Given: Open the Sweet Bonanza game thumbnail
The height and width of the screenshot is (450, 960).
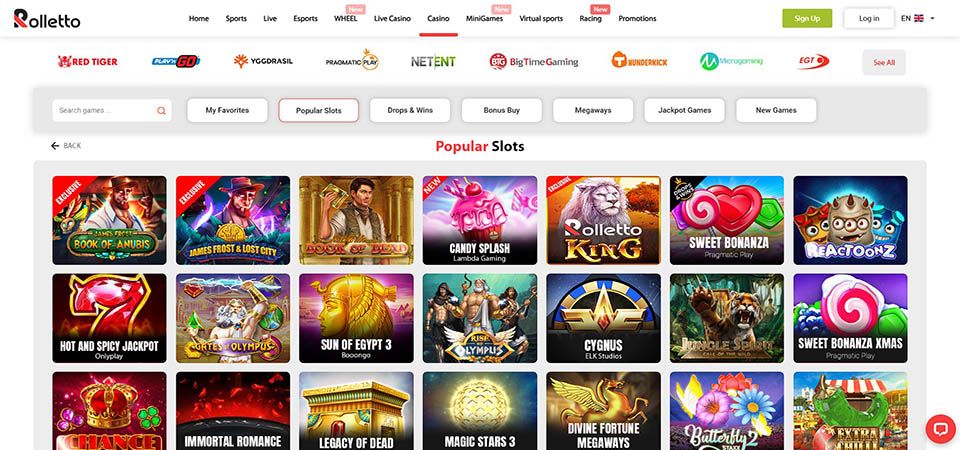Looking at the screenshot, I should point(727,220).
